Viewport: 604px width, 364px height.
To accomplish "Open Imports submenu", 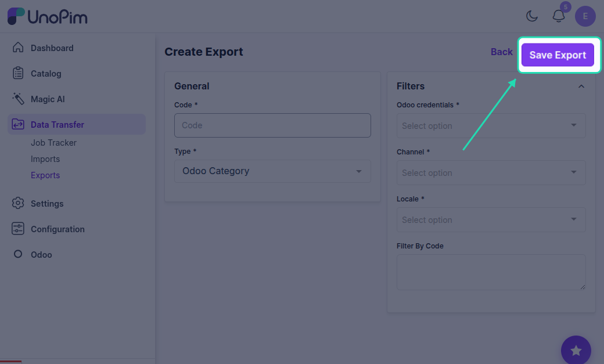I will click(x=45, y=159).
